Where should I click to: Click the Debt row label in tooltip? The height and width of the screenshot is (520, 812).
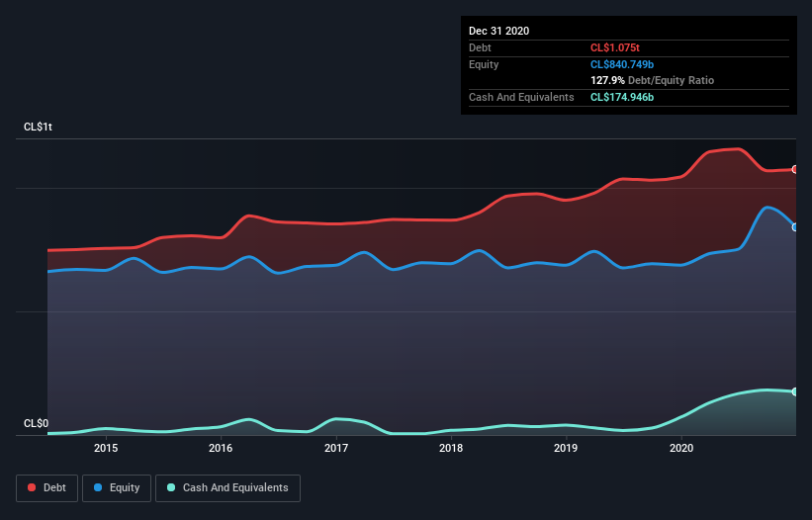pos(480,47)
